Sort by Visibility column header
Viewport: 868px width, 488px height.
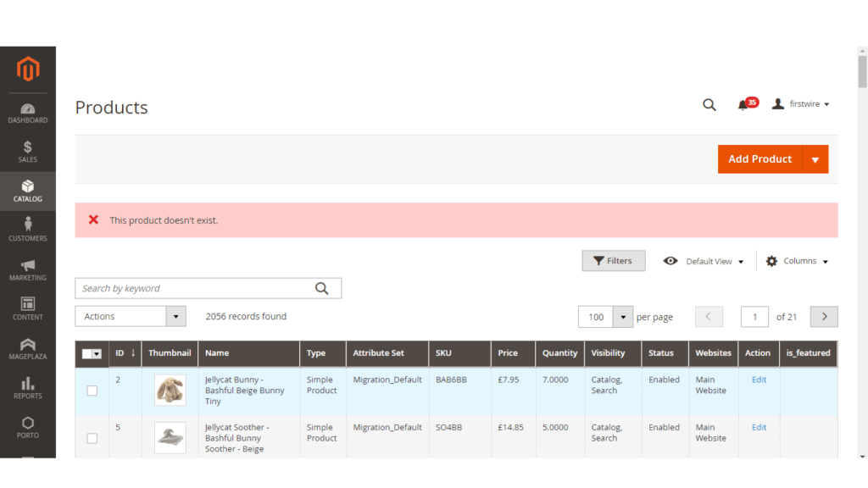(613, 353)
